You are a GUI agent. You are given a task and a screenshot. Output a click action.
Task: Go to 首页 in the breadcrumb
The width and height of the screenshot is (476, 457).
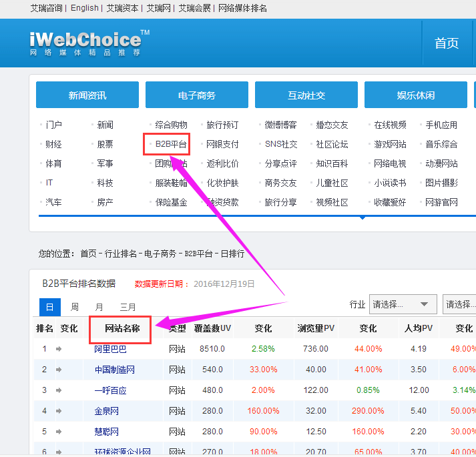click(88, 254)
